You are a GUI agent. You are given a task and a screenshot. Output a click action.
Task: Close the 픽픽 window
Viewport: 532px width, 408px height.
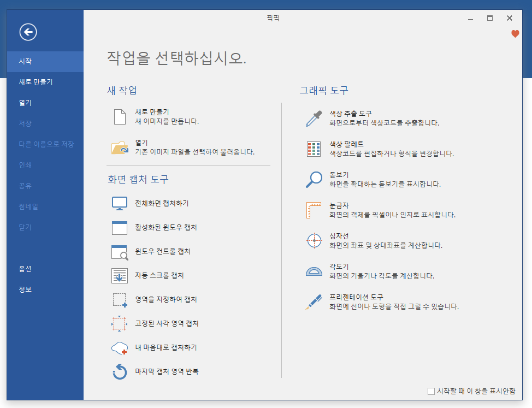pyautogui.click(x=509, y=19)
